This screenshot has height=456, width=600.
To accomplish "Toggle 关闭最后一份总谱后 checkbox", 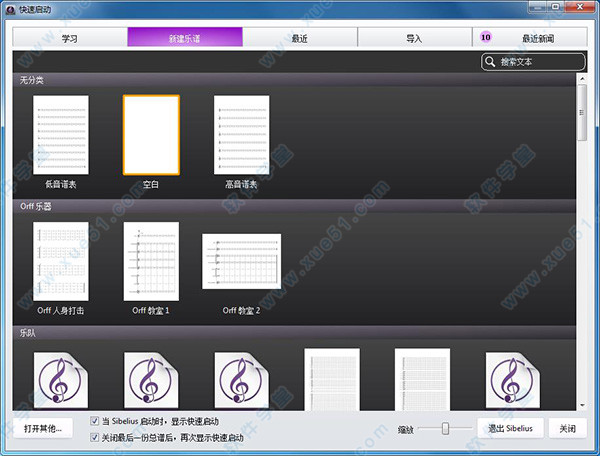I will (94, 437).
